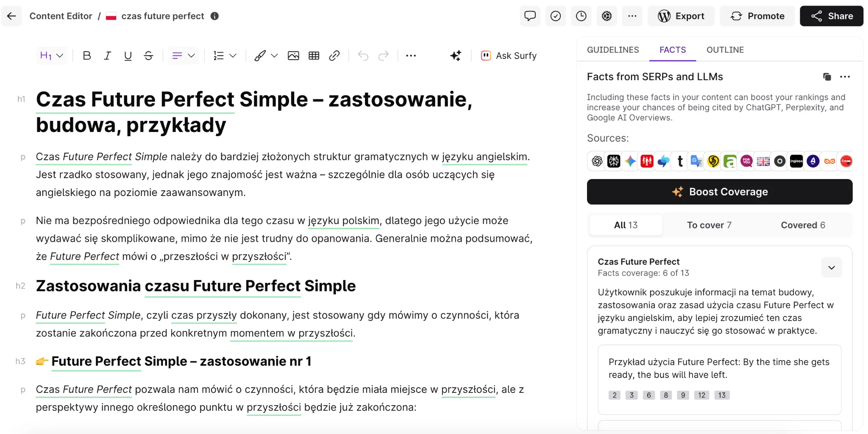Apply bold formatting

87,56
